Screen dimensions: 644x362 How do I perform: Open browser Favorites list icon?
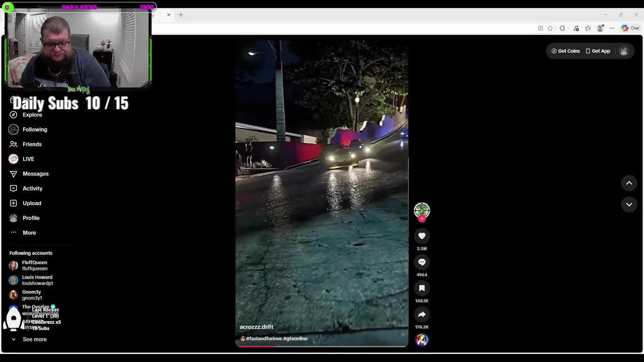[588, 28]
